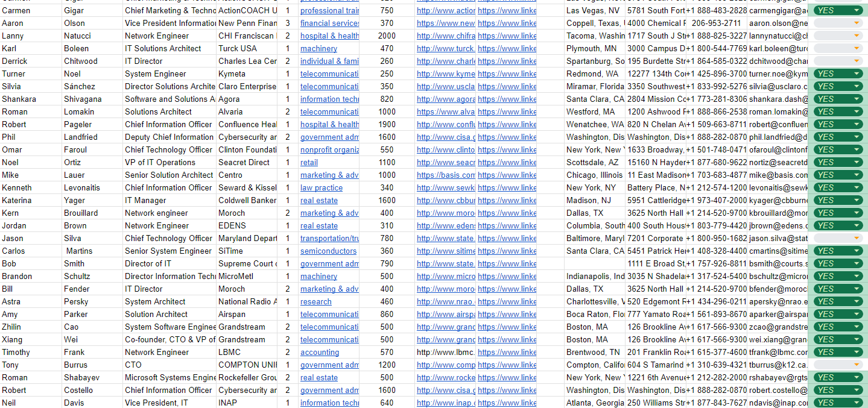The width and height of the screenshot is (868, 408).
Task: Follow the machinery link in Karl Boleen's row
Action: [x=318, y=48]
